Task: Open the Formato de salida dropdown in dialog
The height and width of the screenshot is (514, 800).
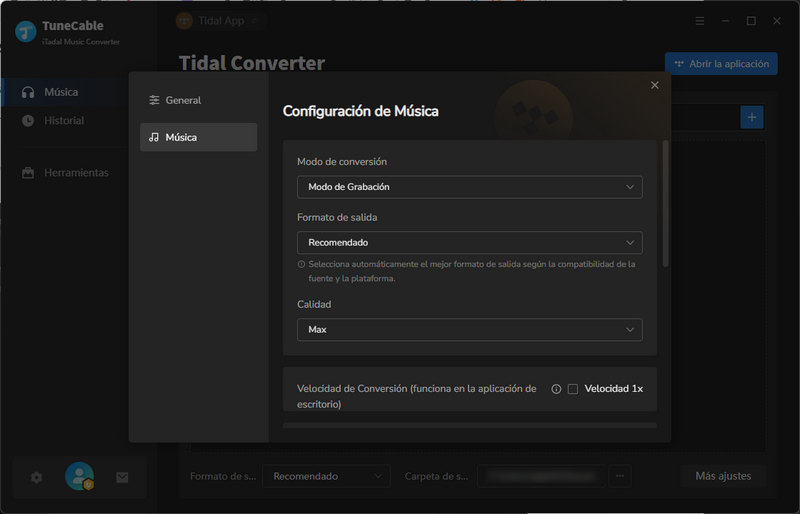Action: pos(469,242)
